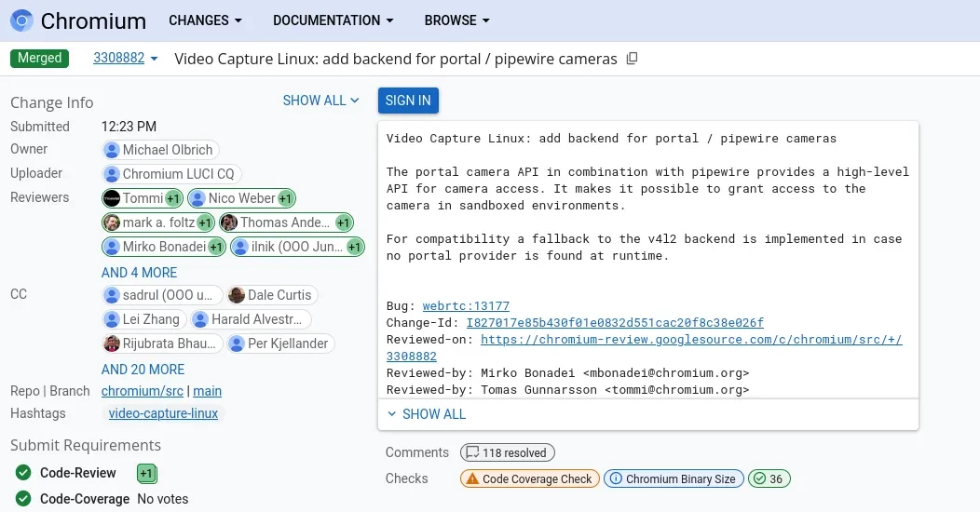Expand Change Info with SHOW ALL
Viewport: 980px width, 512px height.
320,101
